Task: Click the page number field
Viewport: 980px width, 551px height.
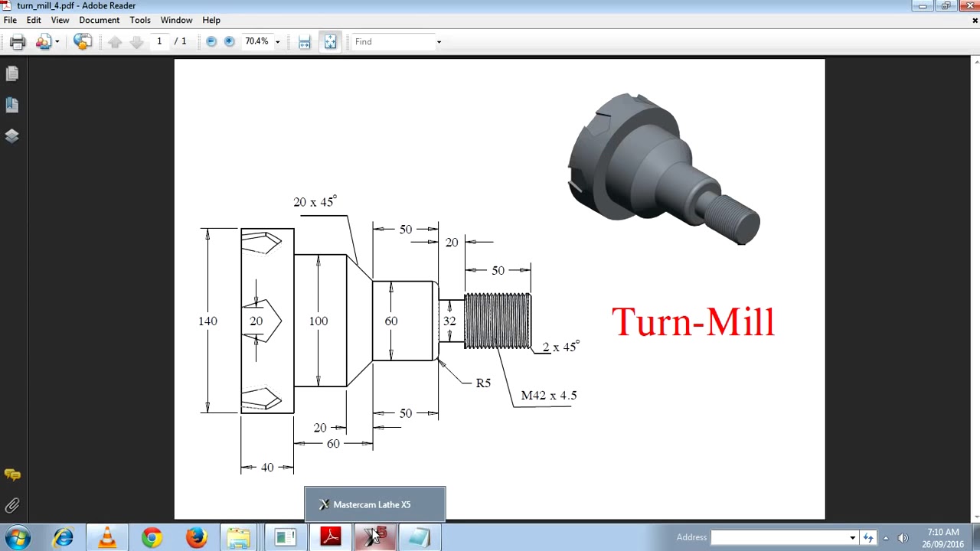Action: click(159, 41)
